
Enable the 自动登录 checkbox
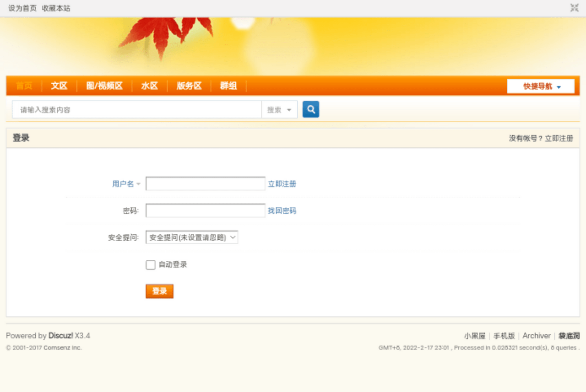click(x=151, y=265)
